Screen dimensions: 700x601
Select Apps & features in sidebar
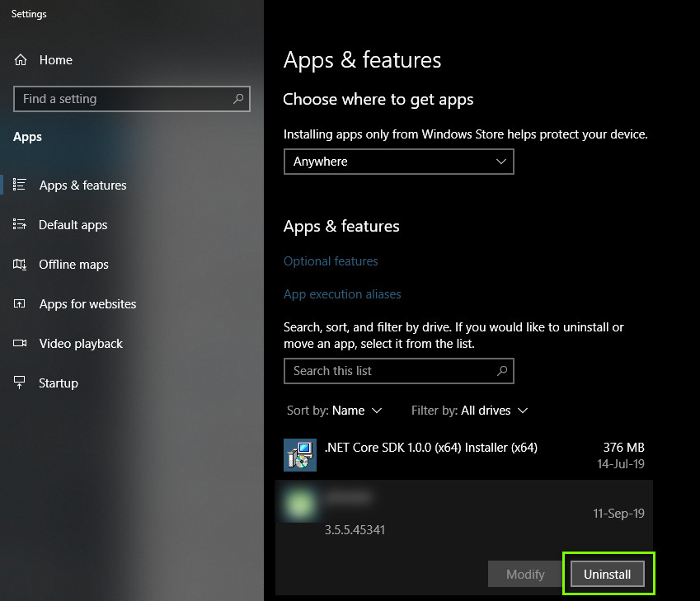pyautogui.click(x=82, y=185)
